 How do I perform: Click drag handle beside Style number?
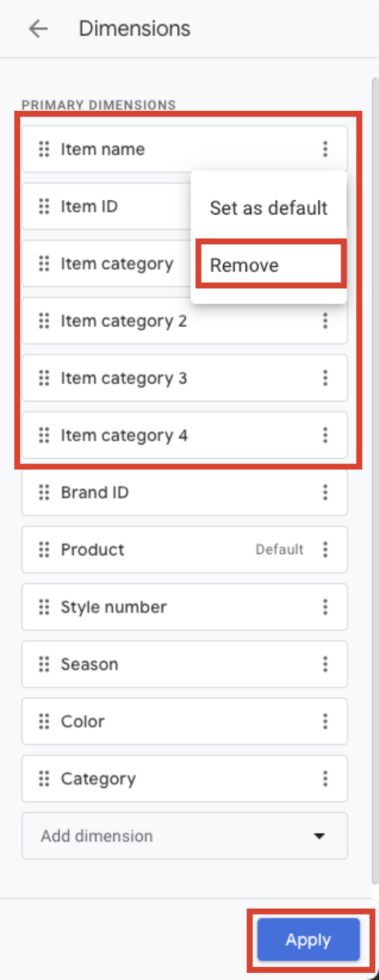pyautogui.click(x=44, y=607)
